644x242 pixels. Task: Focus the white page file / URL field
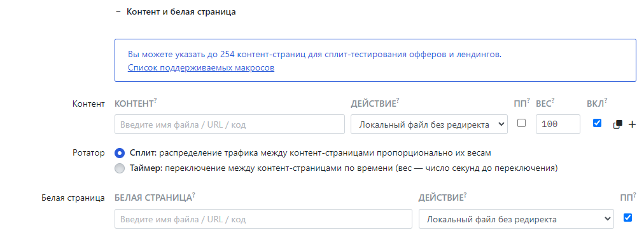pyautogui.click(x=263, y=219)
